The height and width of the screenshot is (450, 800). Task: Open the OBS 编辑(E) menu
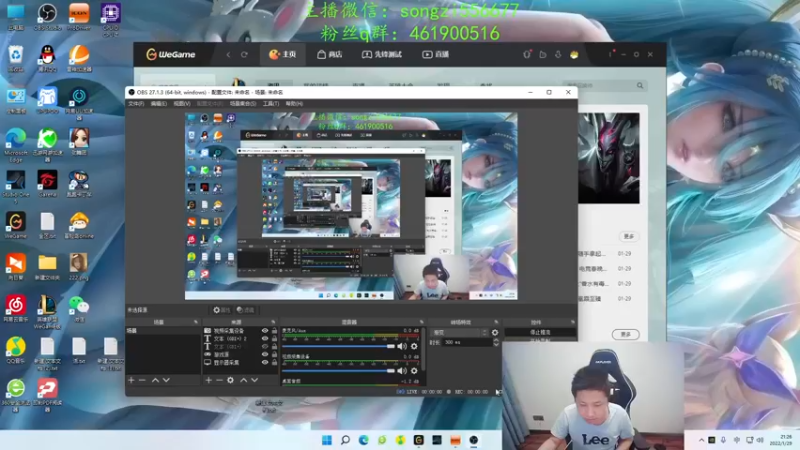click(159, 104)
